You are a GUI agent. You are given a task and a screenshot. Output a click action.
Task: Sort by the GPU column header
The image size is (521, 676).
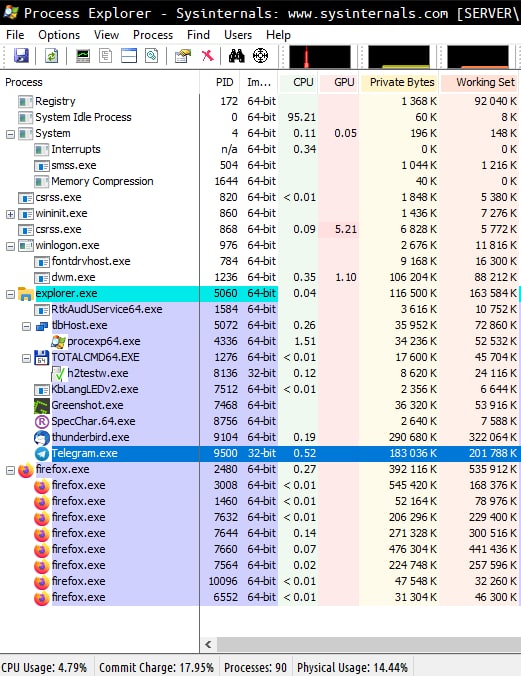(x=339, y=82)
